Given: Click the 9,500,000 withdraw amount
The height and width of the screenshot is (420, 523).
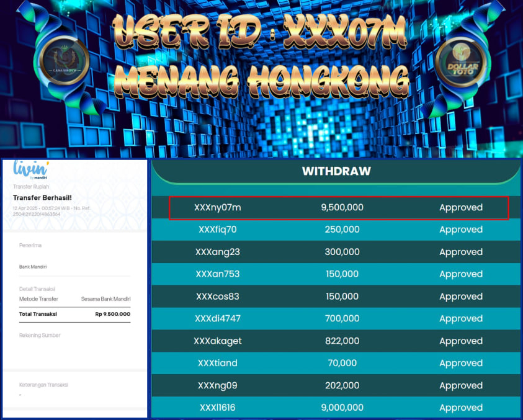Looking at the screenshot, I should tap(342, 207).
